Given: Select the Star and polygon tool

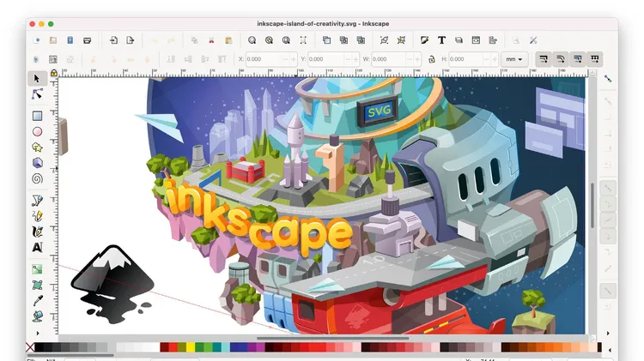Looking at the screenshot, I should click(x=37, y=147).
